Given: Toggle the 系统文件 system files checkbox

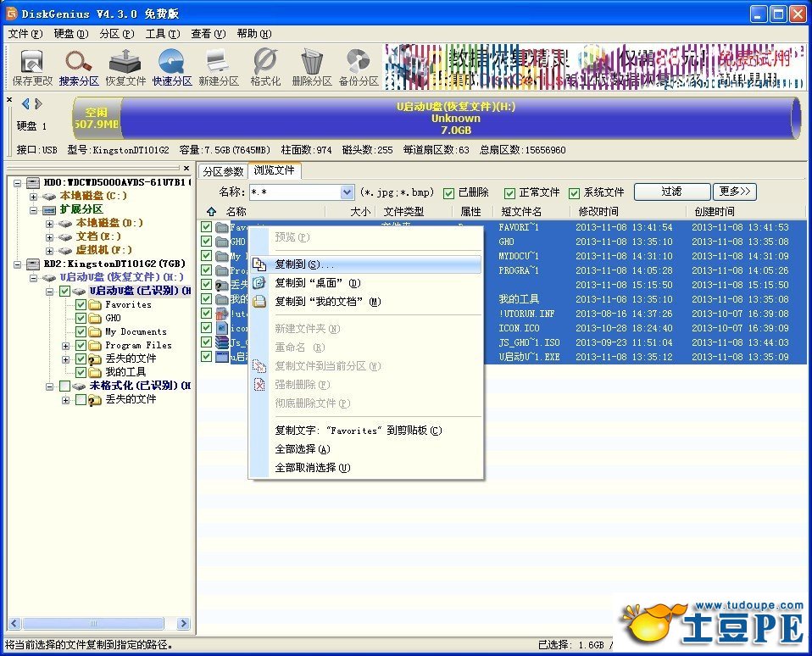Looking at the screenshot, I should click(x=575, y=192).
